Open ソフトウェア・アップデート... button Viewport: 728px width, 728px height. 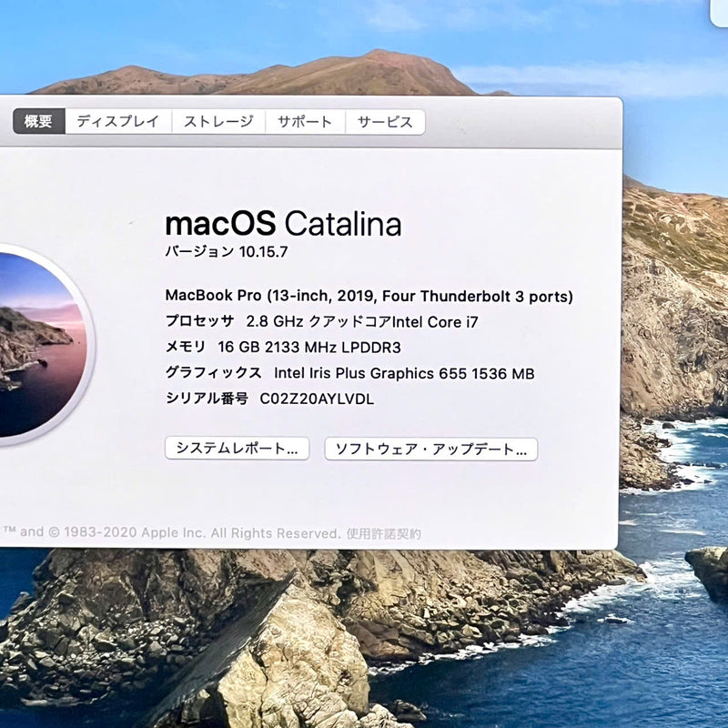click(430, 449)
